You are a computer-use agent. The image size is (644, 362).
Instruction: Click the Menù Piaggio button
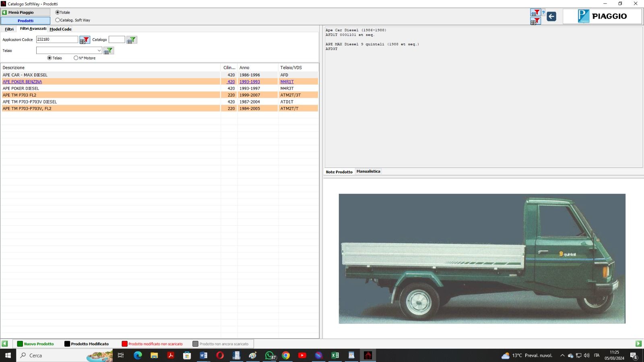pos(25,12)
